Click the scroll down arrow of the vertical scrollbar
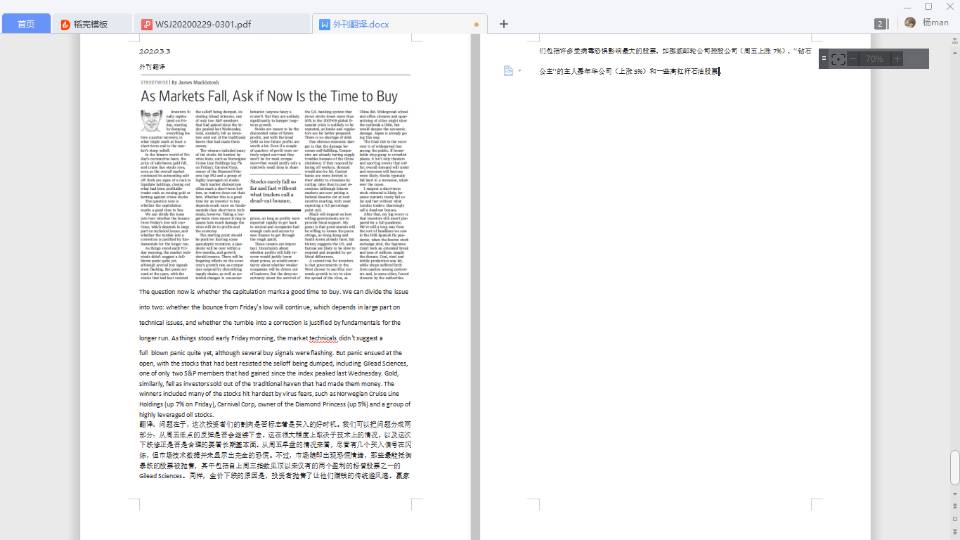Screen dimensions: 960x540 [954, 493]
